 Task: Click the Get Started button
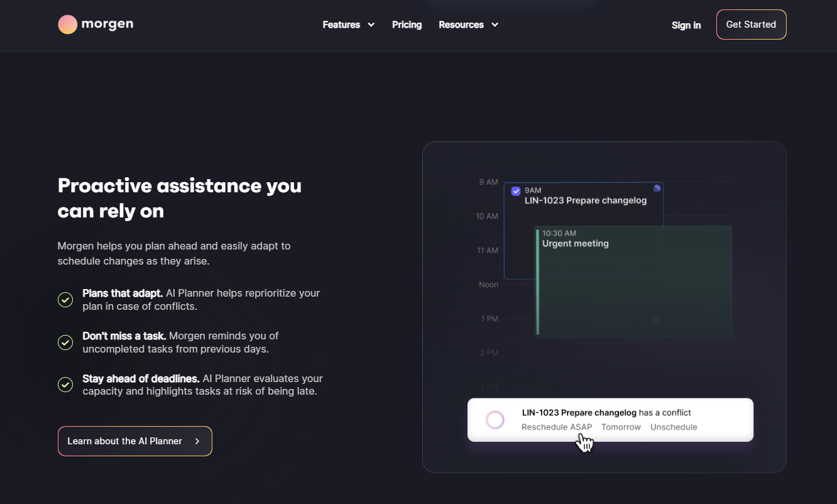tap(751, 25)
